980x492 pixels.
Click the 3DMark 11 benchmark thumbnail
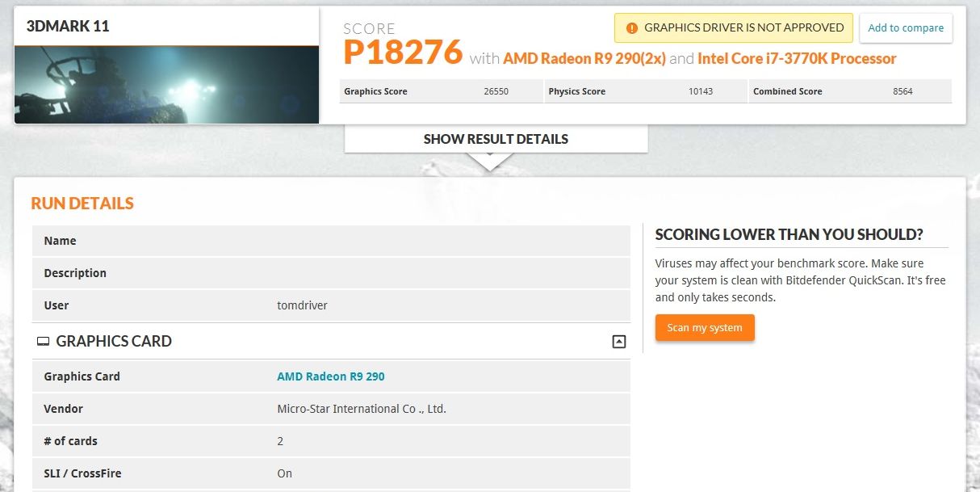(166, 84)
